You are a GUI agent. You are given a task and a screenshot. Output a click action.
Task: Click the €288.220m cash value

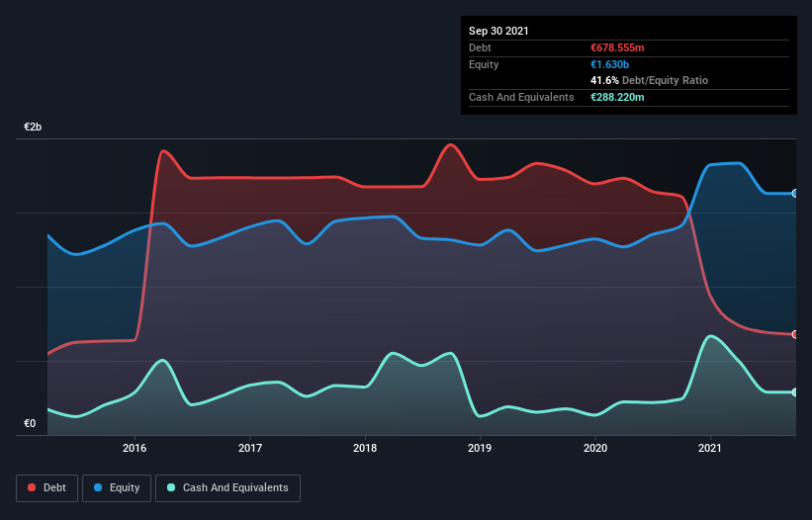pyautogui.click(x=617, y=97)
